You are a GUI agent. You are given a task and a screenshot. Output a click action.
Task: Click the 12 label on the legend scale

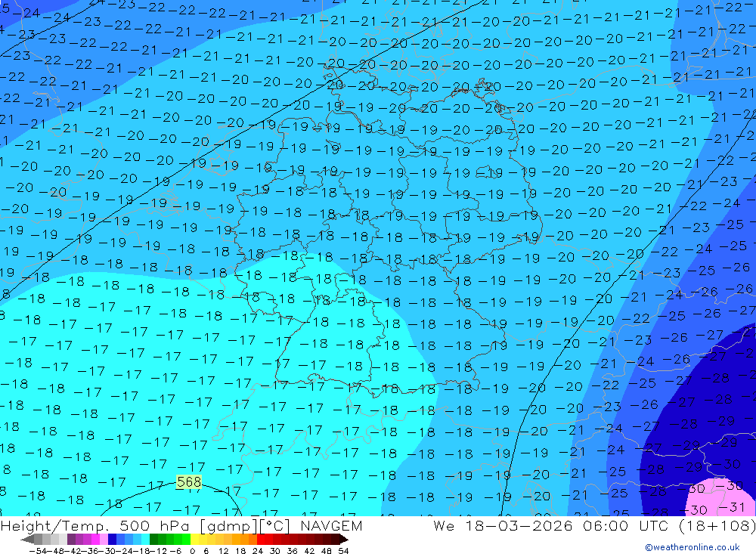pyautogui.click(x=223, y=551)
